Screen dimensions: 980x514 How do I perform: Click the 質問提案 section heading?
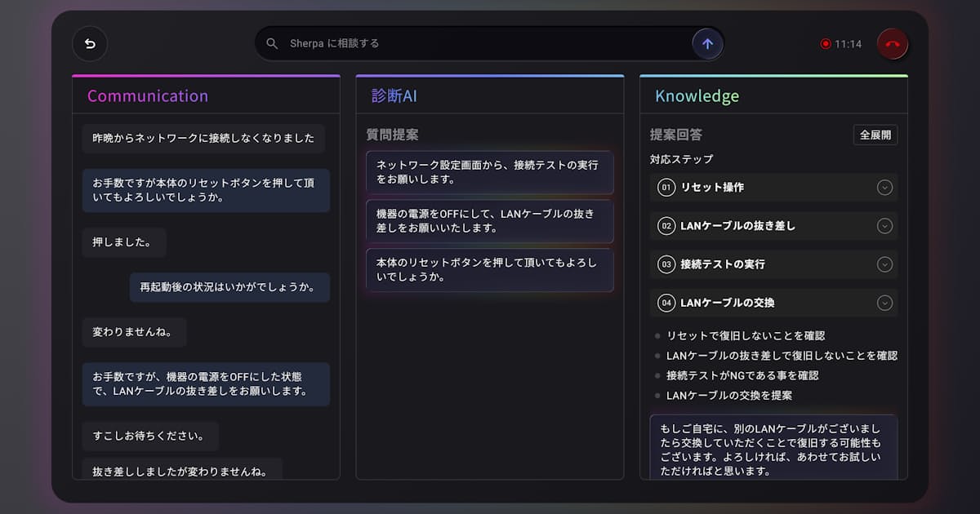pyautogui.click(x=392, y=135)
